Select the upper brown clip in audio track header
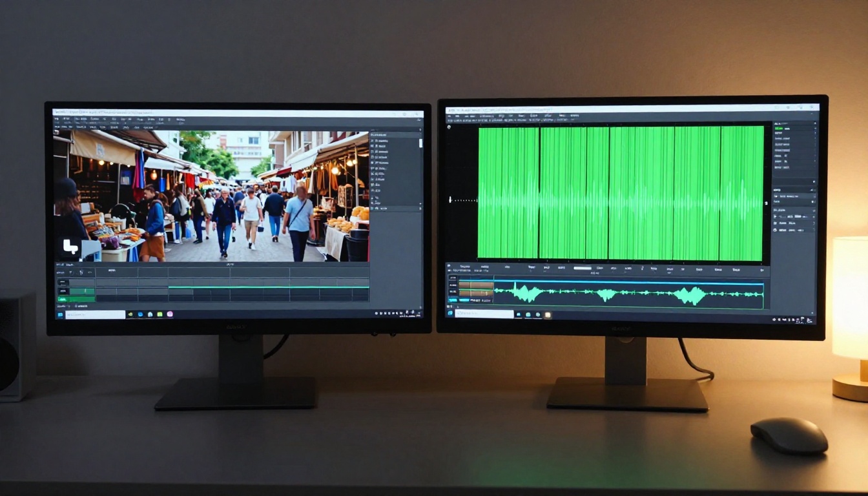Screen dimensions: 868x496 point(476,285)
